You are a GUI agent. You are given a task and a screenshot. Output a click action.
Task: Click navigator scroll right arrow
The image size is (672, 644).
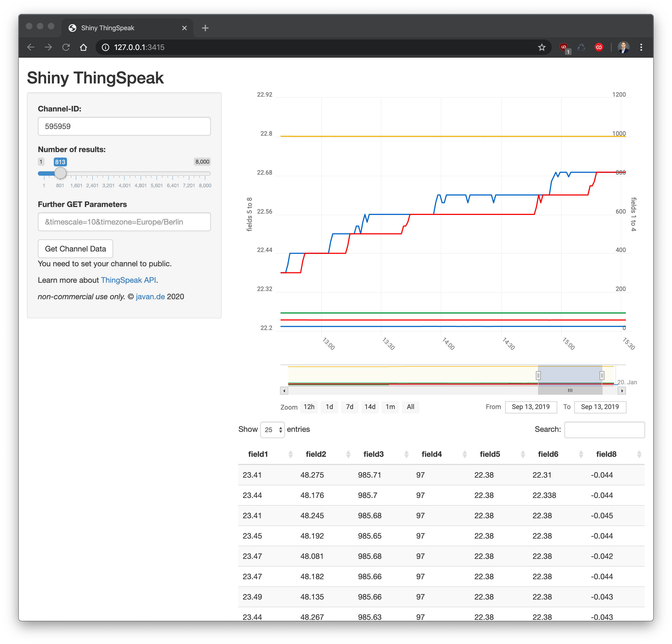pos(621,391)
